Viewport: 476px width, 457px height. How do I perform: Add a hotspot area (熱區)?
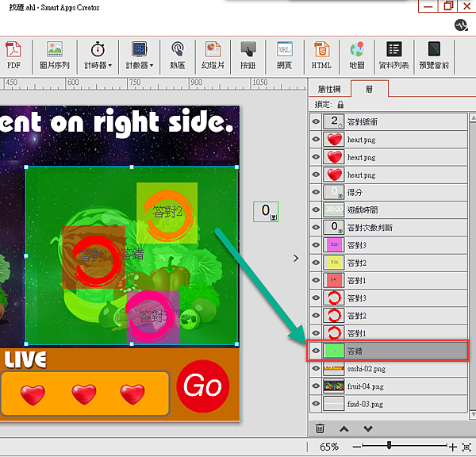click(x=178, y=56)
